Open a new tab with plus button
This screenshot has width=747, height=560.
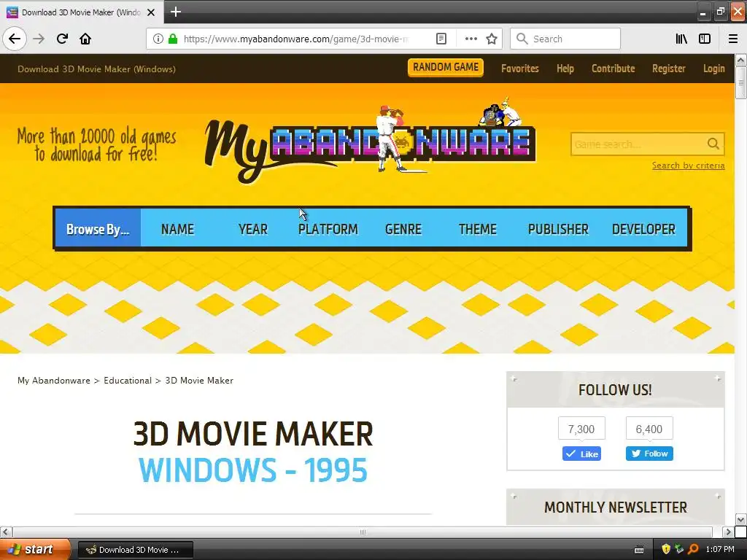(x=176, y=12)
